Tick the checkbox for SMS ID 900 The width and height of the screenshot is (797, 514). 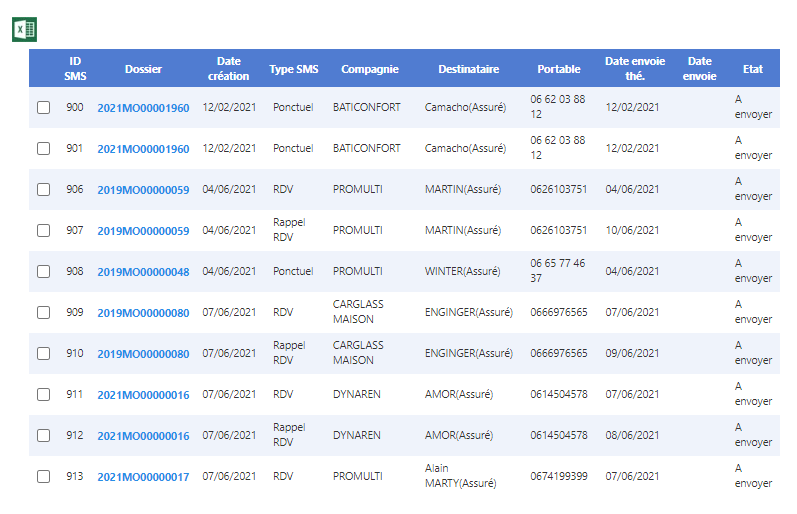[x=43, y=107]
